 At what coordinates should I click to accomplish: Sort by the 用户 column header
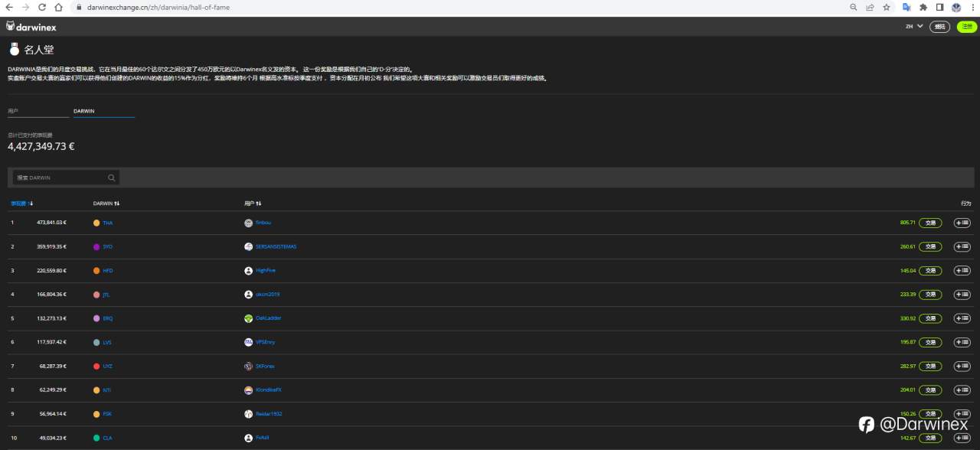253,204
